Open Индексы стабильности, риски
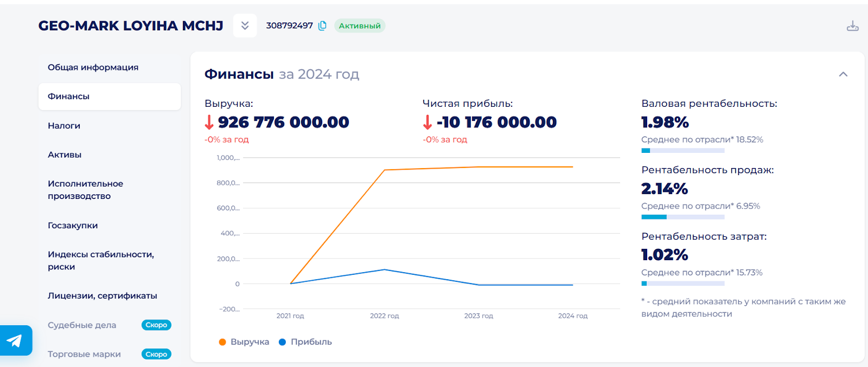The height and width of the screenshot is (367, 868). click(x=100, y=260)
